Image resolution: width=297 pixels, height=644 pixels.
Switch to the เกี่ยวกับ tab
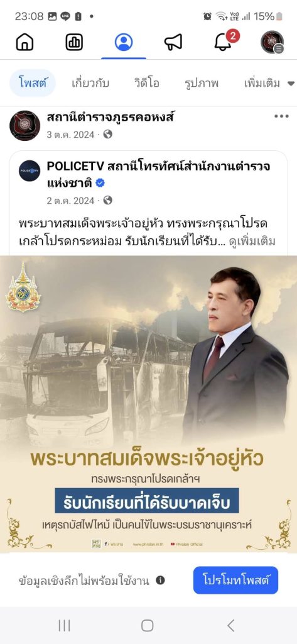tap(90, 84)
